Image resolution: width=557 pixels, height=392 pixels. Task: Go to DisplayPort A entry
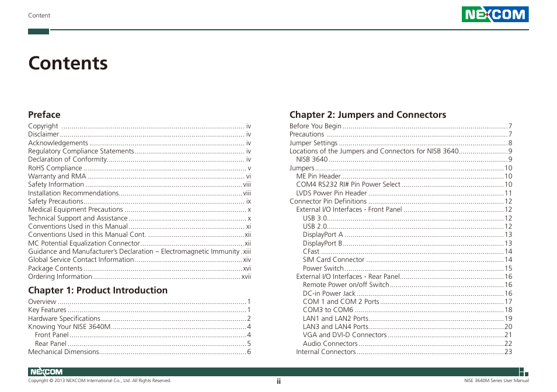coord(408,235)
